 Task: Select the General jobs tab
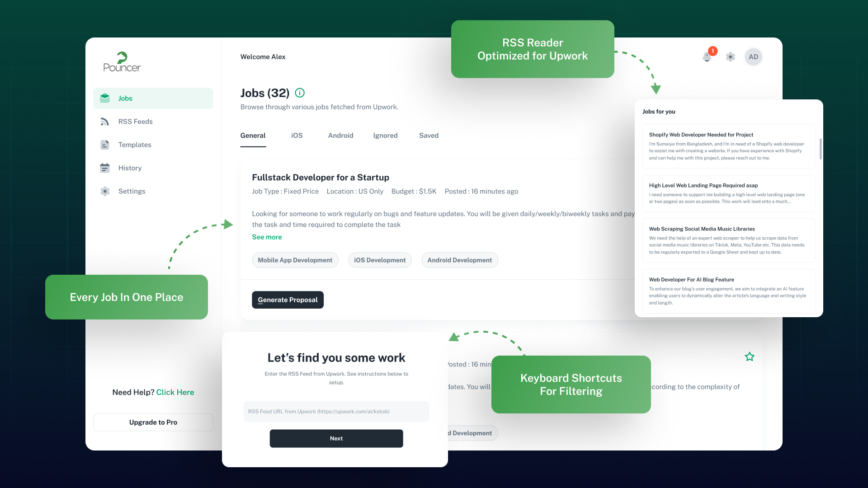point(253,135)
